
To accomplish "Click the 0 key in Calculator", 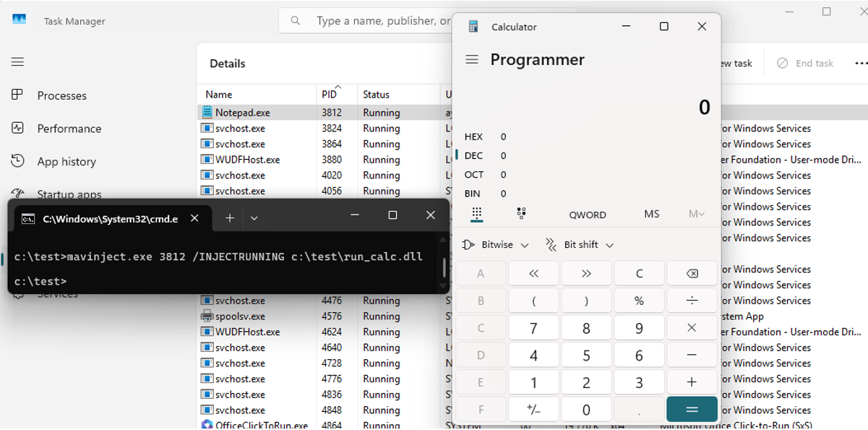I will pos(586,410).
